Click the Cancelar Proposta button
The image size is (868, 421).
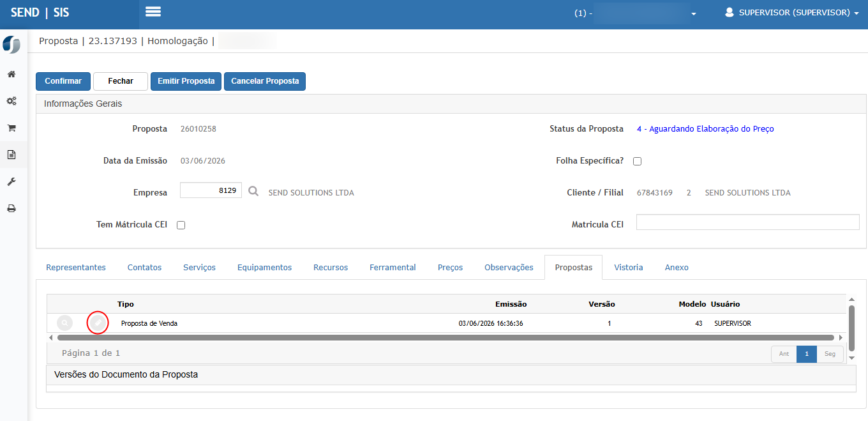point(265,81)
